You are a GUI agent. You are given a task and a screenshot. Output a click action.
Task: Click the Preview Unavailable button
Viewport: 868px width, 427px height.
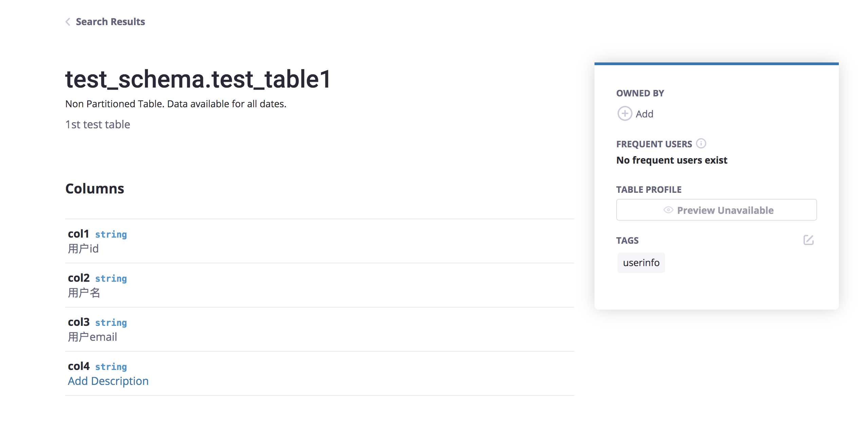pyautogui.click(x=716, y=210)
